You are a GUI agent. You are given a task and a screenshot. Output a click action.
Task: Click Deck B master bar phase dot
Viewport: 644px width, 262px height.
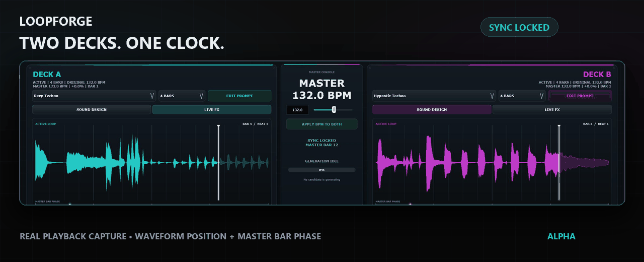click(x=410, y=204)
